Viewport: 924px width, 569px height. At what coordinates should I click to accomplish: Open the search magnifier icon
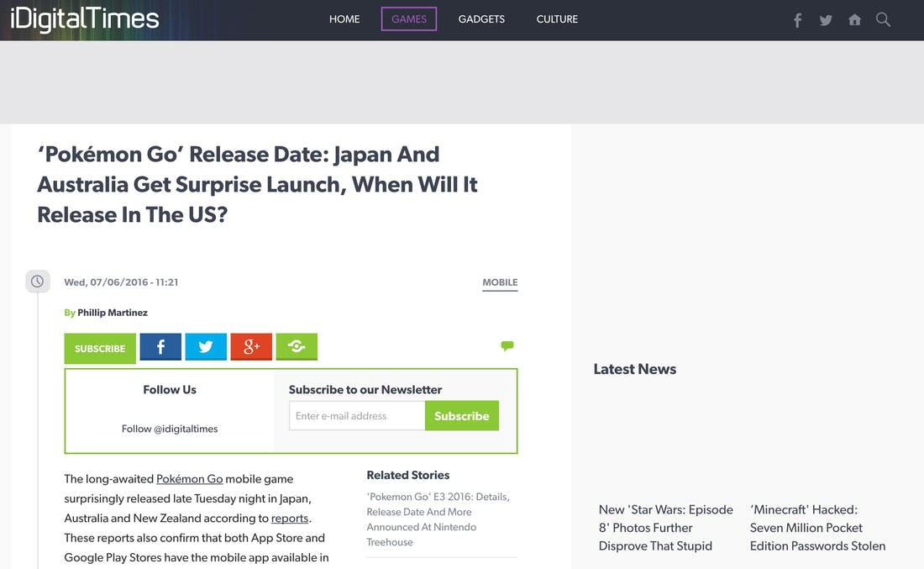[883, 19]
